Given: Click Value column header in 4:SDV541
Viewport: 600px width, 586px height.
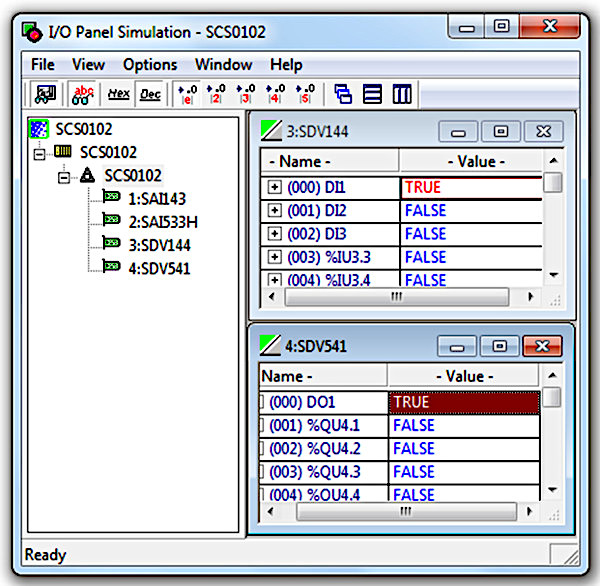Looking at the screenshot, I should [463, 377].
